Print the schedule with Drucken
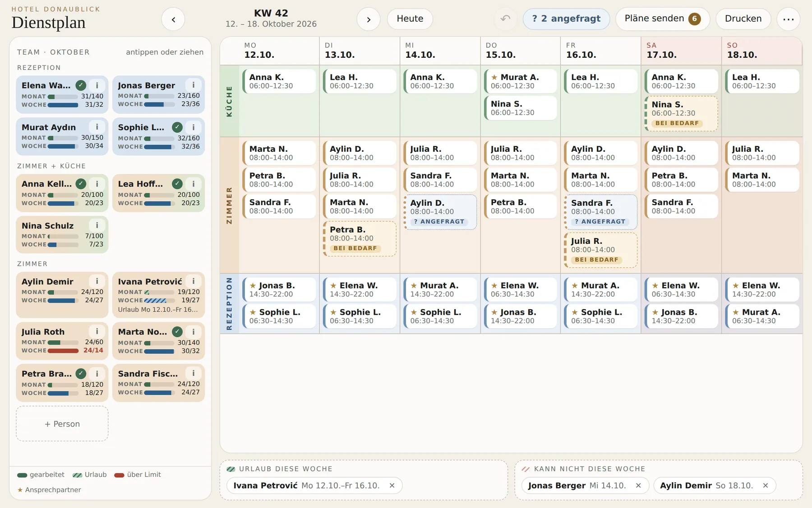Viewport: 812px width, 508px height. pyautogui.click(x=743, y=19)
